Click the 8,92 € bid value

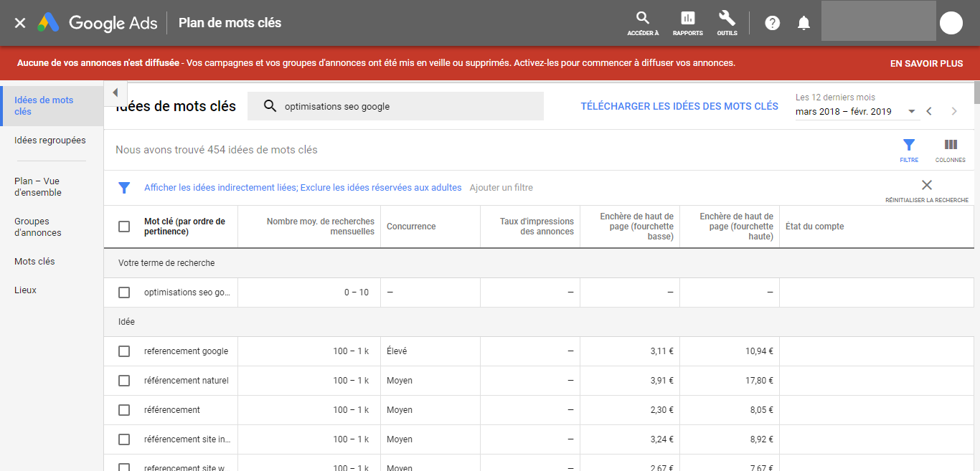(x=761, y=439)
